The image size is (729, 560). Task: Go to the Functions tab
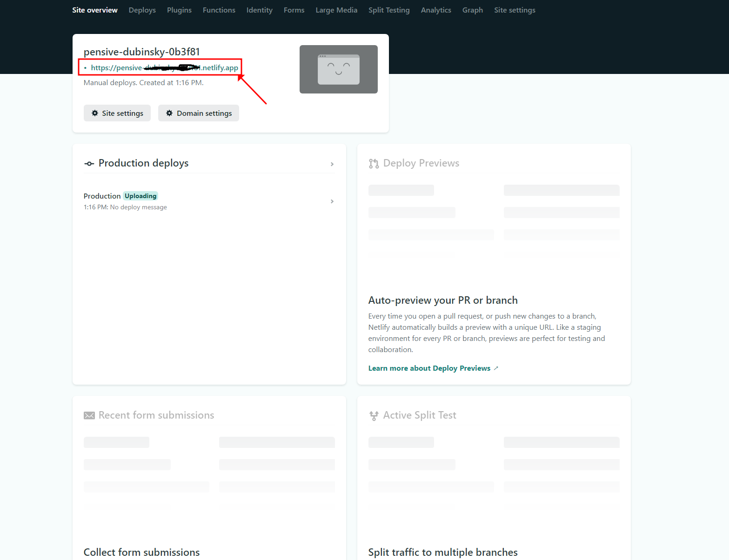(219, 10)
